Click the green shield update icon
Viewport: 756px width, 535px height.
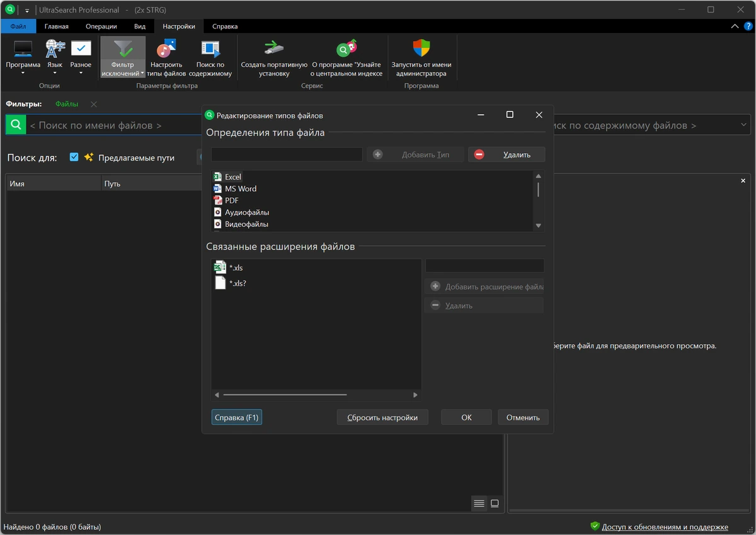[595, 526]
